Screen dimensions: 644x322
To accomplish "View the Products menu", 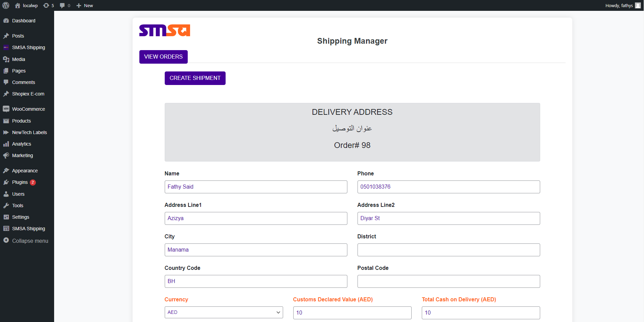I will (21, 121).
